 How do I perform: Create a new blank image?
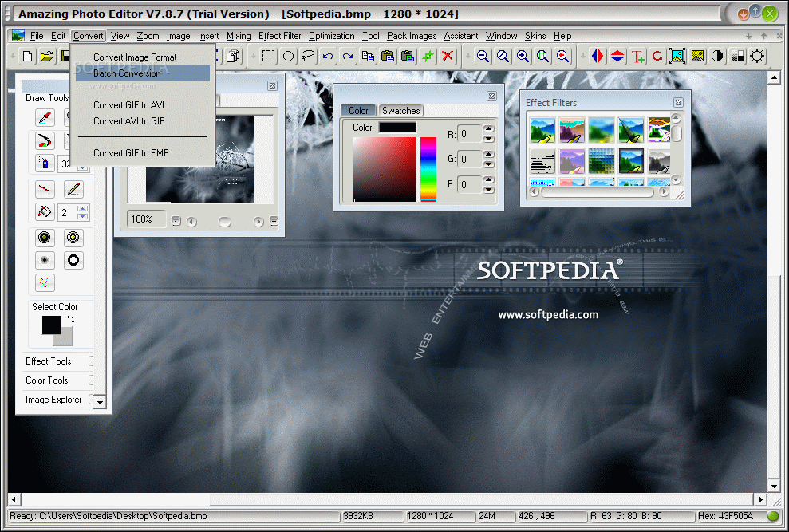coord(28,56)
